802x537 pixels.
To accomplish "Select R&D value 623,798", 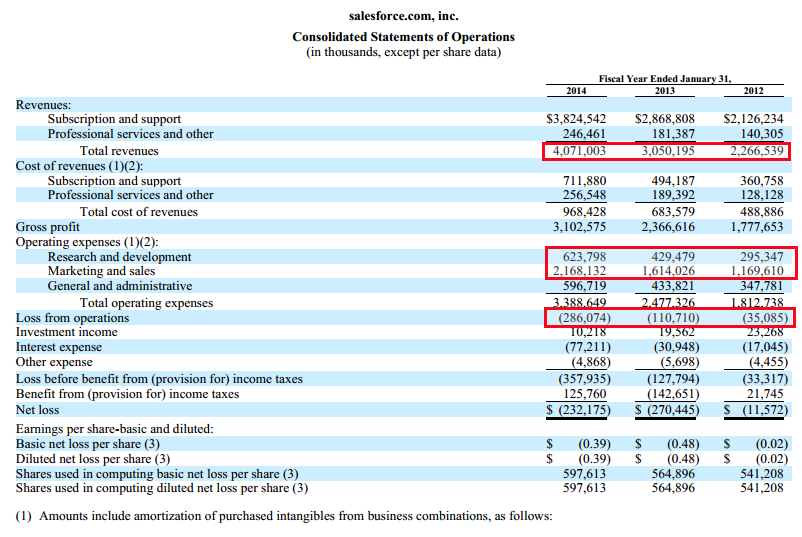I will click(x=584, y=257).
